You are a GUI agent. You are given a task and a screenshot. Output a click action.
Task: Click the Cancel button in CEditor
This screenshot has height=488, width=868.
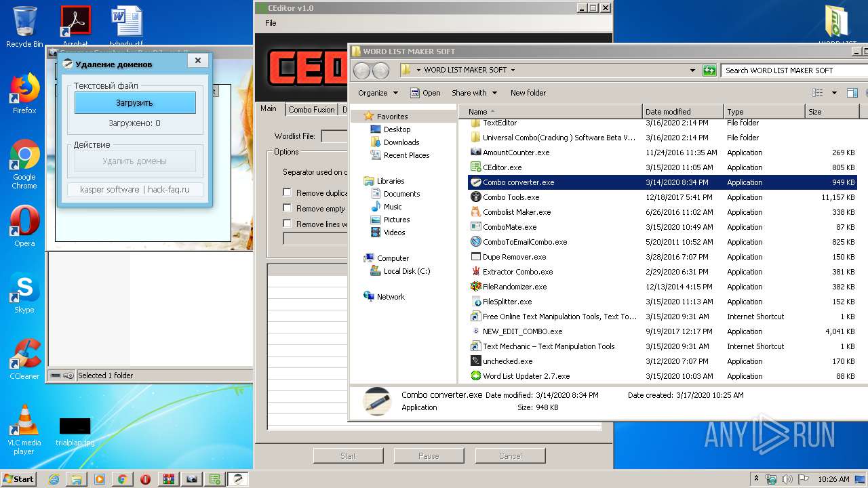point(510,455)
